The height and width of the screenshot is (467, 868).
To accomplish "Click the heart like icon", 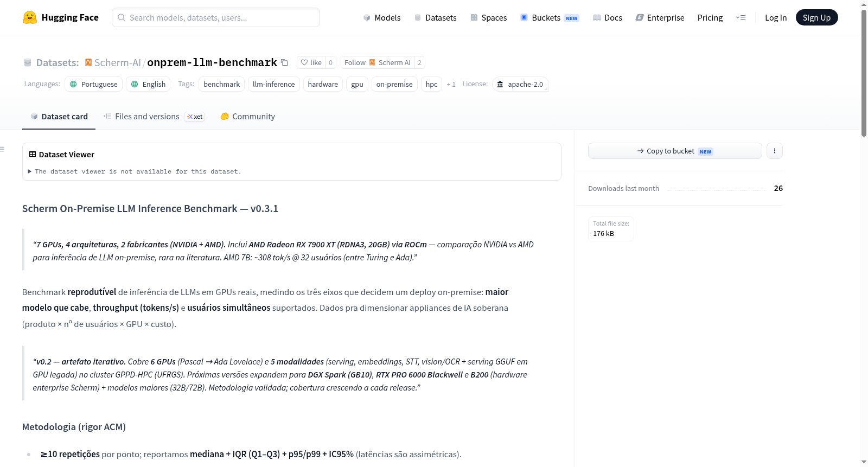I will (304, 62).
